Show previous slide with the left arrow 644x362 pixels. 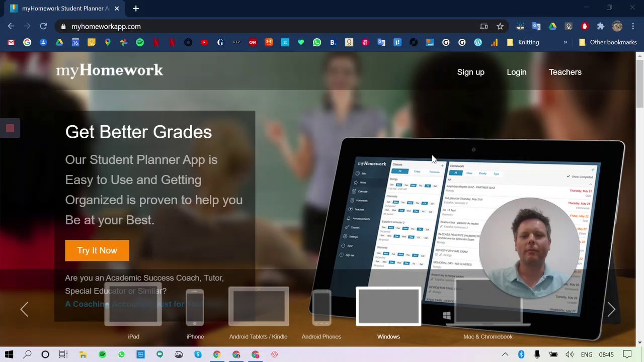[24, 309]
